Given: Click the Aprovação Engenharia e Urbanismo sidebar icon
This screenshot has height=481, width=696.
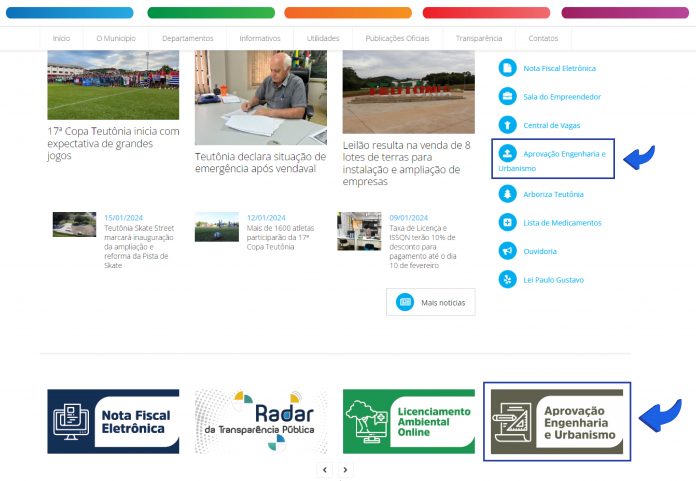Looking at the screenshot, I should pyautogui.click(x=507, y=153).
